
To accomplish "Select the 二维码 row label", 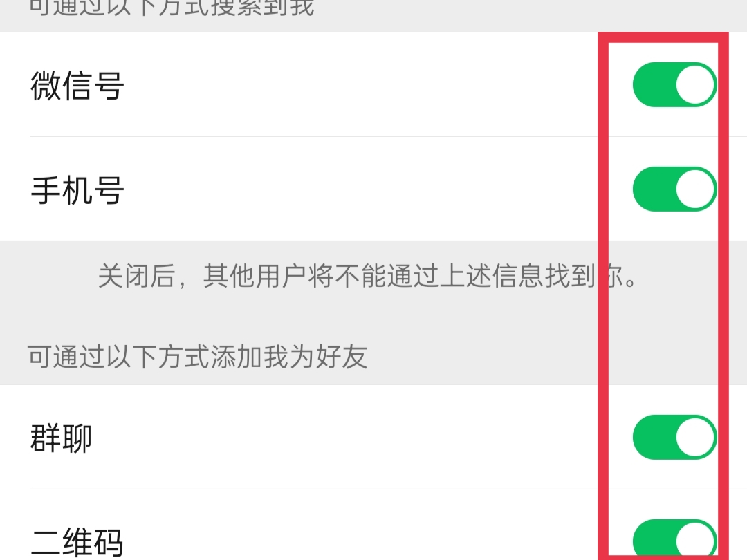I will (x=77, y=542).
